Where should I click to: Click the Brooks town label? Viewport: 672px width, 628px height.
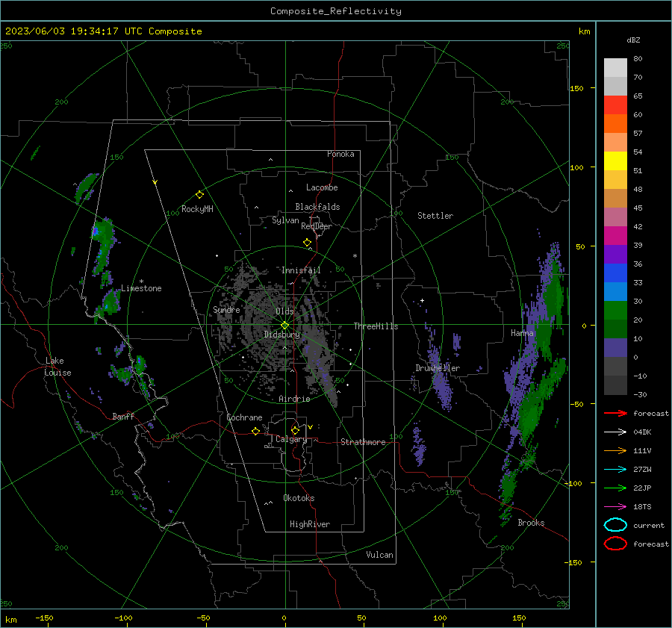pos(531,523)
